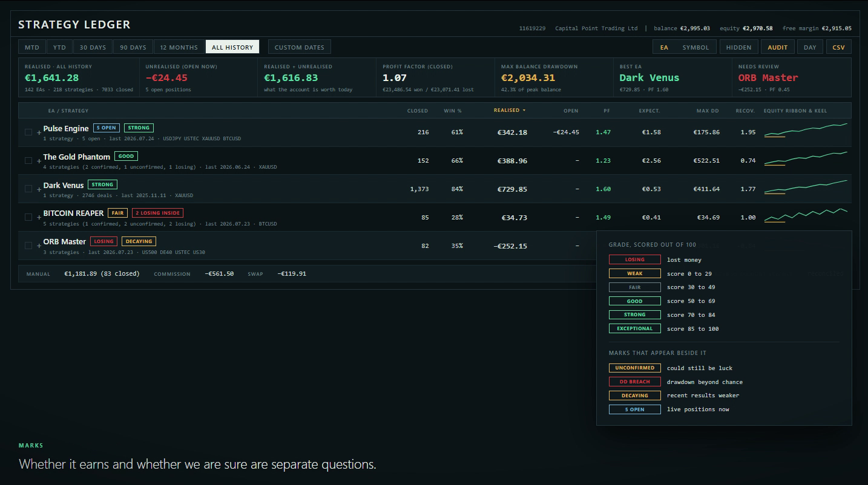The width and height of the screenshot is (868, 485).
Task: Export ledger as CSV
Action: click(838, 47)
